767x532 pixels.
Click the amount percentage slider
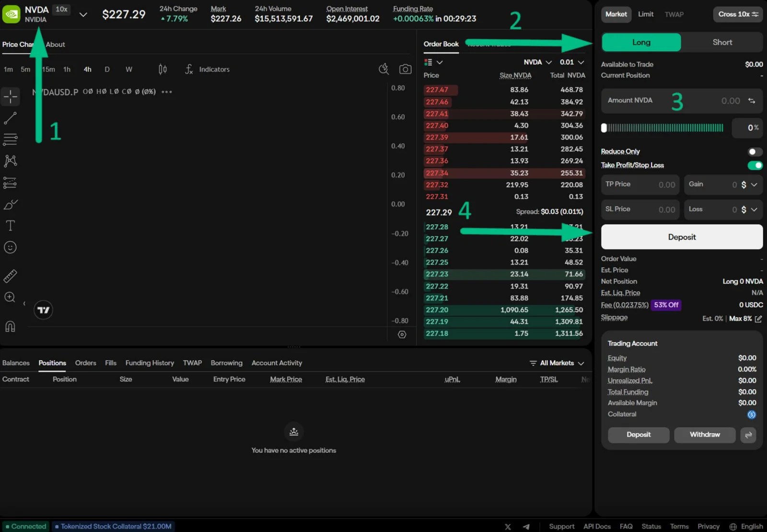click(x=663, y=128)
